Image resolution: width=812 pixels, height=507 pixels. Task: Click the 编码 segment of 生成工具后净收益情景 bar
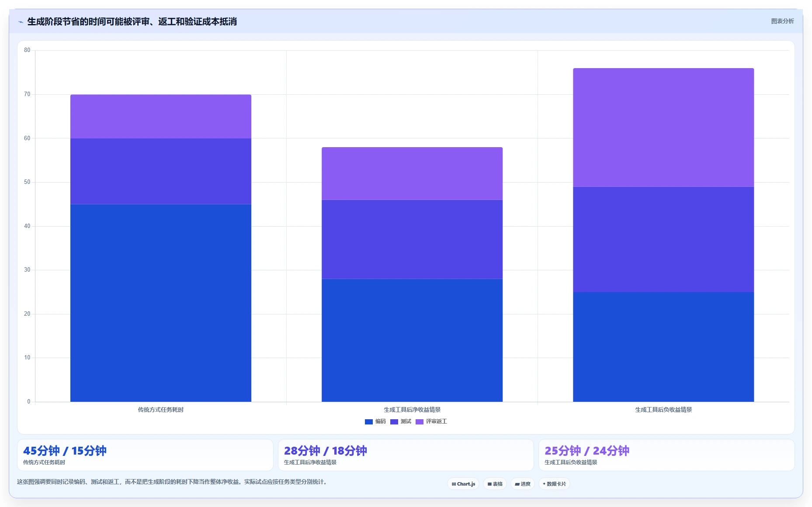412,340
